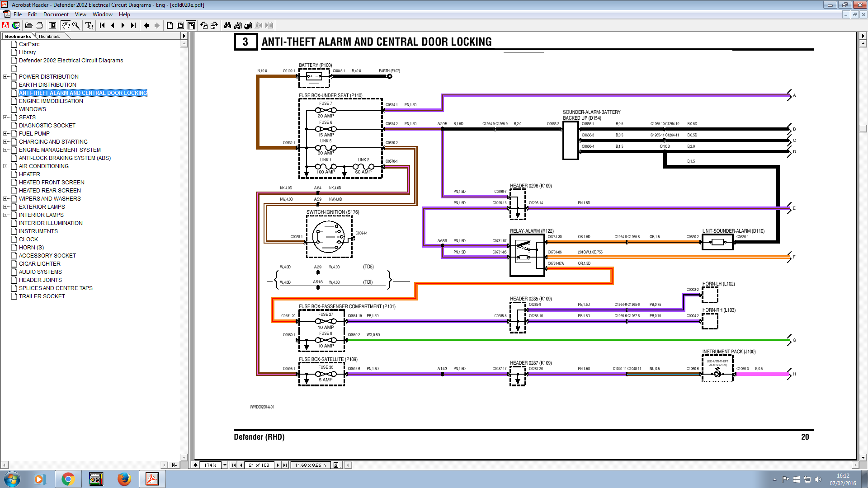Click the Open file folder icon
Image resolution: width=868 pixels, height=488 pixels.
point(29,25)
